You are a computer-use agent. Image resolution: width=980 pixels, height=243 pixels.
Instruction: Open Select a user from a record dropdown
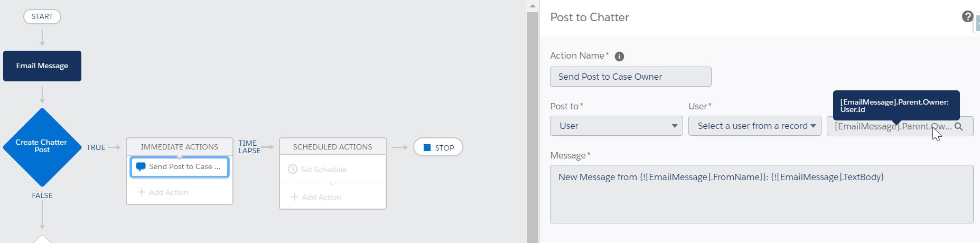754,126
